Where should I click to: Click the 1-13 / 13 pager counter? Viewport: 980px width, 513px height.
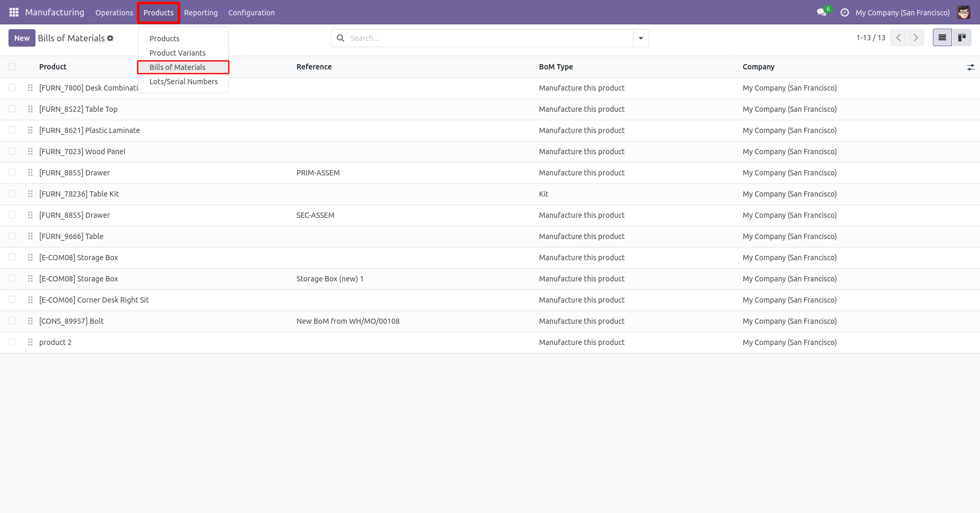point(871,38)
